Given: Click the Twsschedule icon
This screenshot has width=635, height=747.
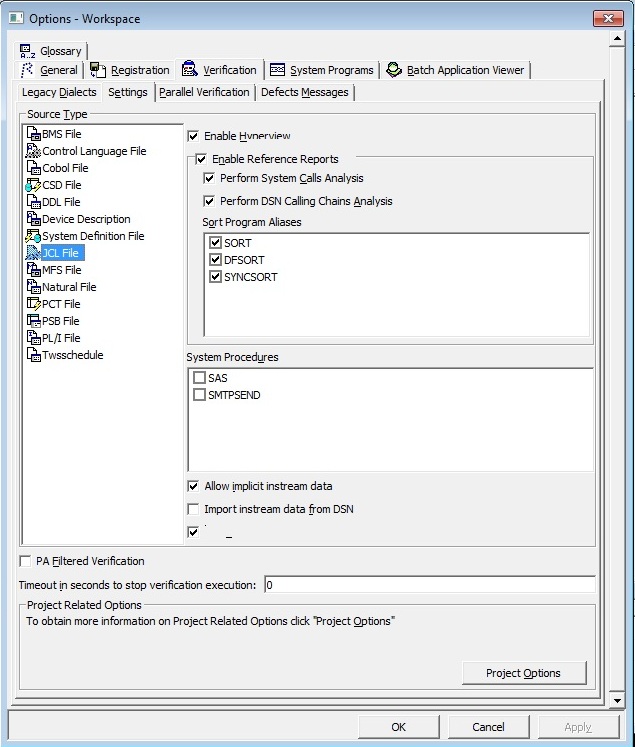Looking at the screenshot, I should (x=33, y=355).
